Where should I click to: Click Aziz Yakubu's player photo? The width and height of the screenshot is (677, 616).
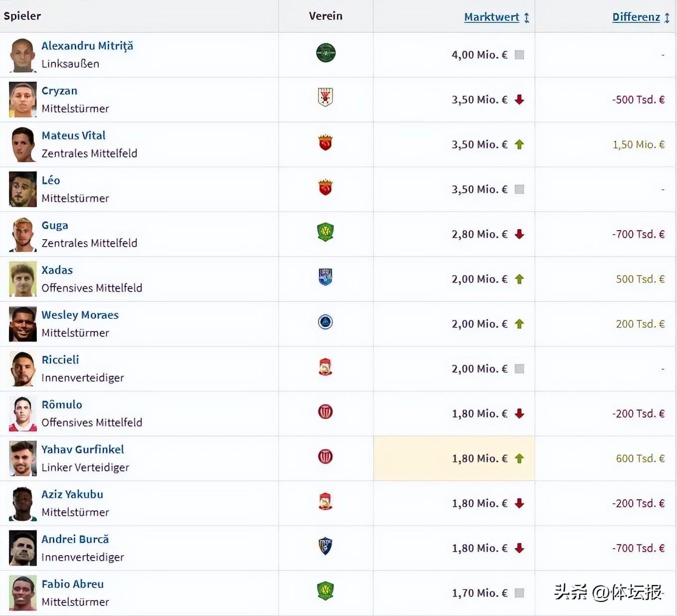[x=23, y=503]
